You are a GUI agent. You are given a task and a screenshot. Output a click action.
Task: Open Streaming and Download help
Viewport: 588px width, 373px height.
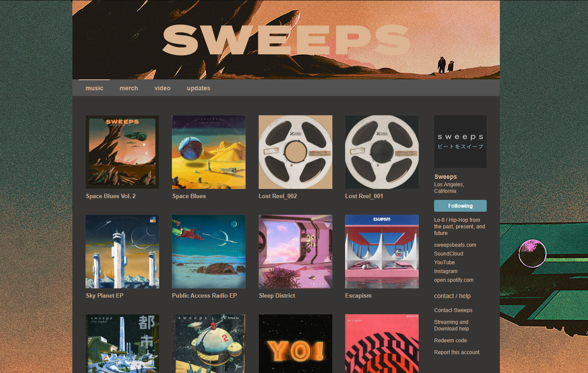(x=452, y=325)
